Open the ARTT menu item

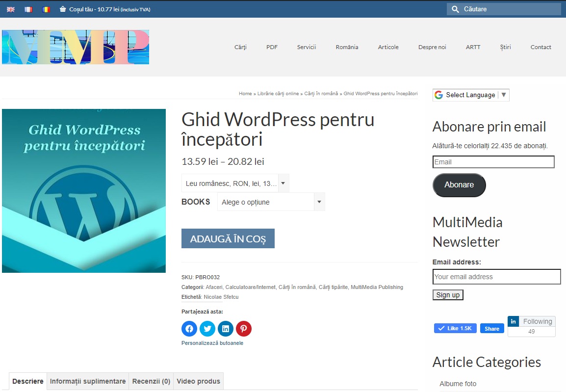(x=473, y=47)
